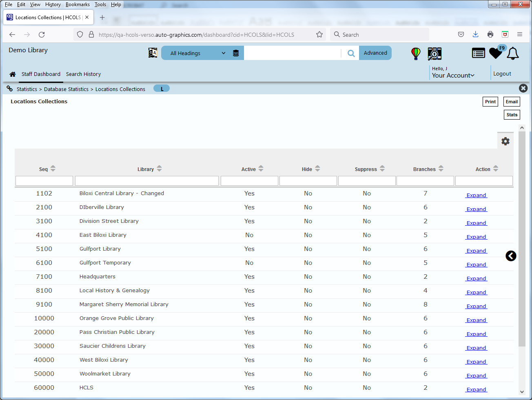Click the Seq column filter field

pos(44,181)
